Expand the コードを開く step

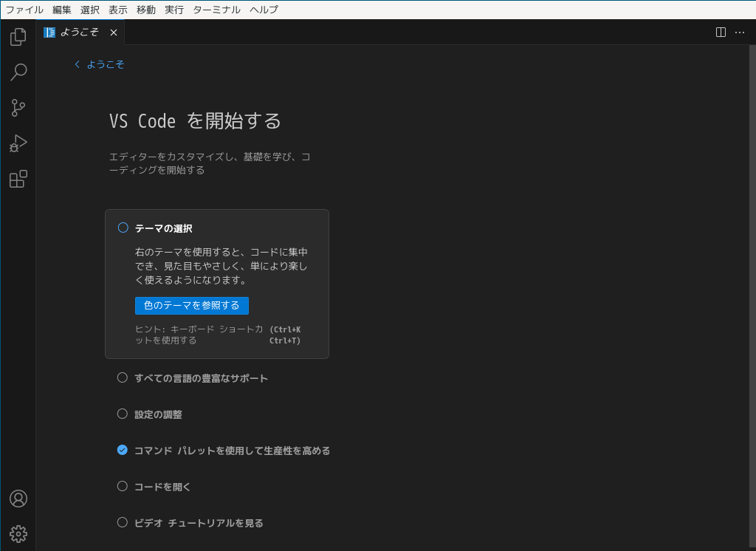tap(162, 487)
